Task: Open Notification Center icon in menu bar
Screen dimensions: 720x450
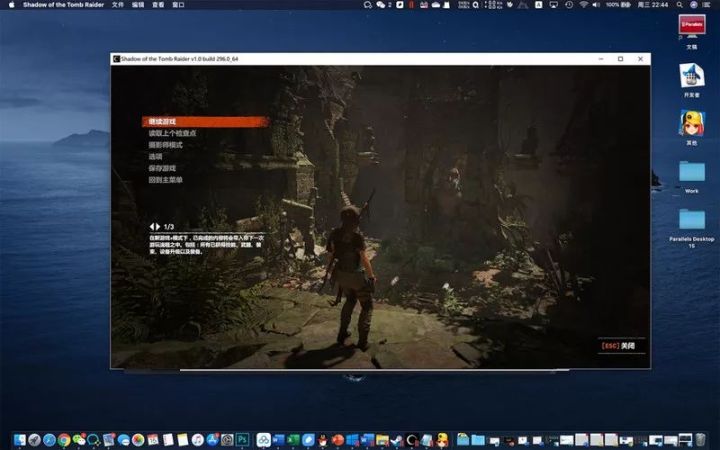Action: click(707, 5)
